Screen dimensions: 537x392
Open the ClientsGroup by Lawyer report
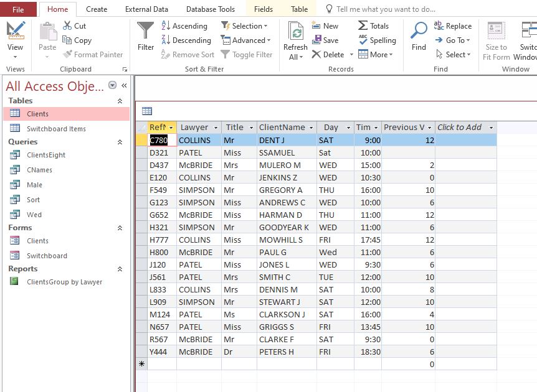tap(64, 282)
